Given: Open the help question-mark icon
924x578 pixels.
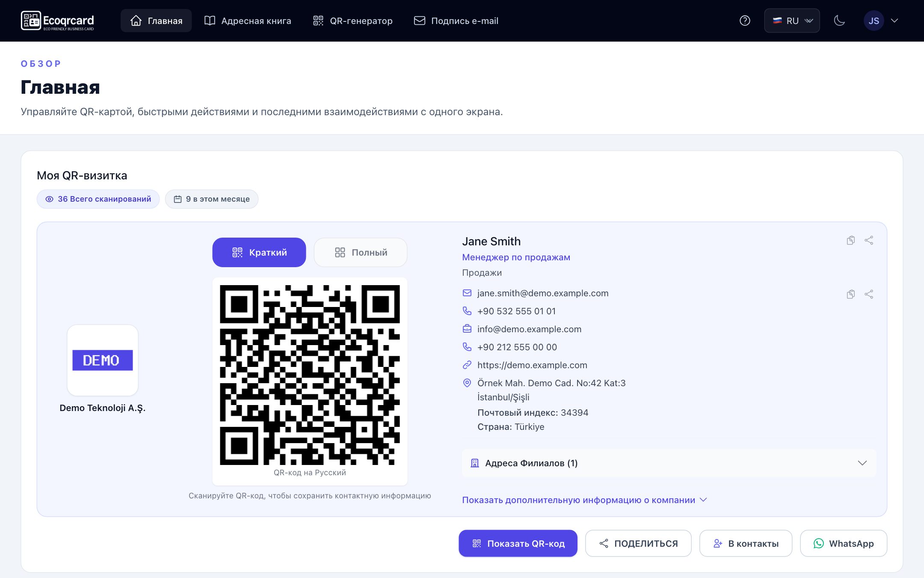Looking at the screenshot, I should [x=745, y=21].
